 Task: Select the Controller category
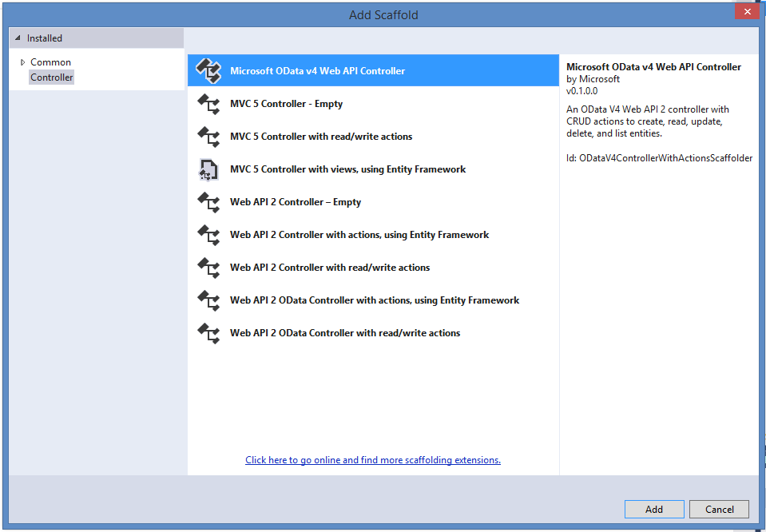tap(51, 77)
